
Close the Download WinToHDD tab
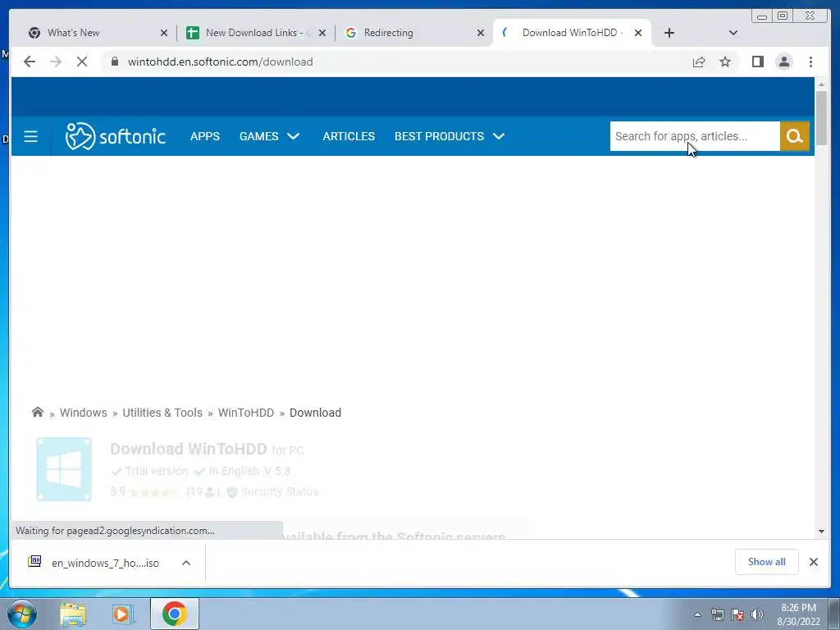pyautogui.click(x=638, y=33)
